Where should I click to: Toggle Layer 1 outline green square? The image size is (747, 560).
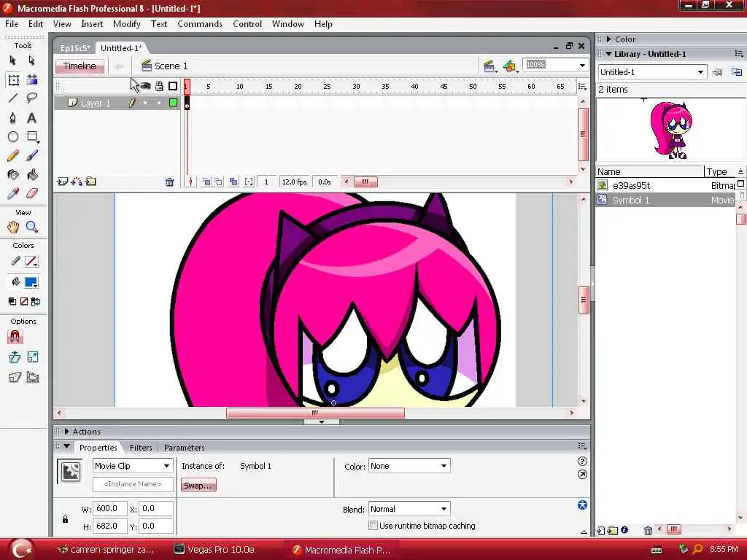pos(173,102)
